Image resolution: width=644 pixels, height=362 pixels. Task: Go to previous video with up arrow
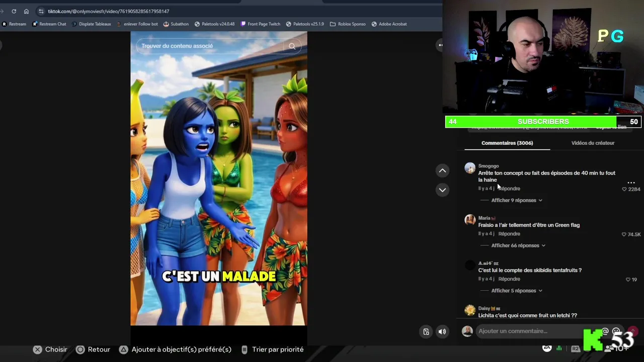442,171
